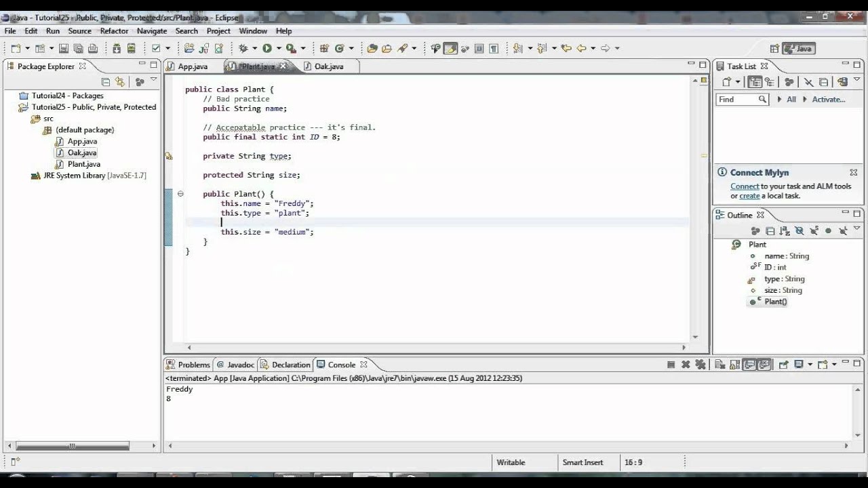The image size is (868, 488).
Task: Open the Debug button dropdown arrow
Action: click(254, 48)
